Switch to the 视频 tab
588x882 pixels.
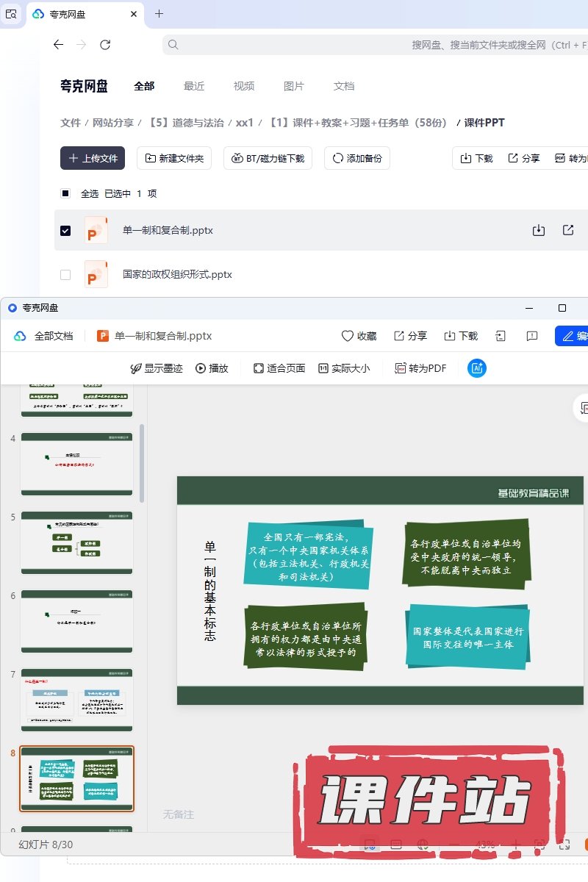click(x=244, y=86)
